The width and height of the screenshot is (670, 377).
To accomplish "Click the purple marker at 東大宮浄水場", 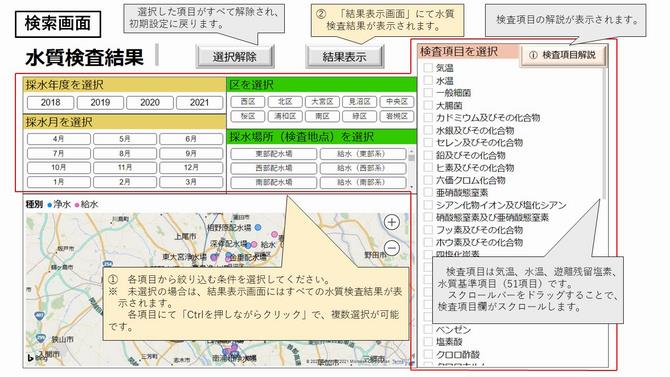I will pyautogui.click(x=214, y=257).
